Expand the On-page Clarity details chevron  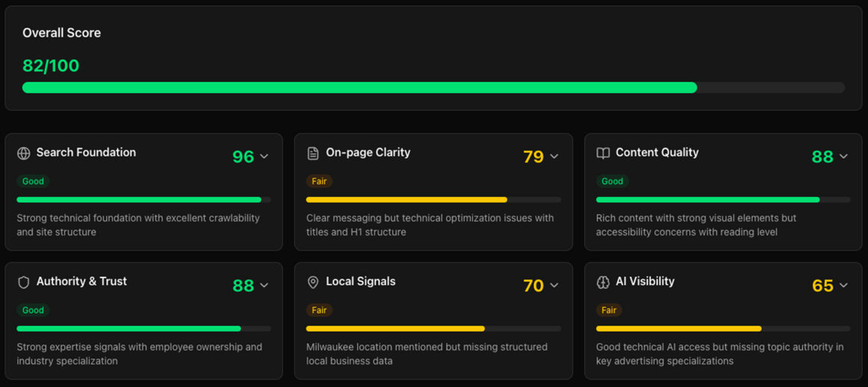coord(554,156)
